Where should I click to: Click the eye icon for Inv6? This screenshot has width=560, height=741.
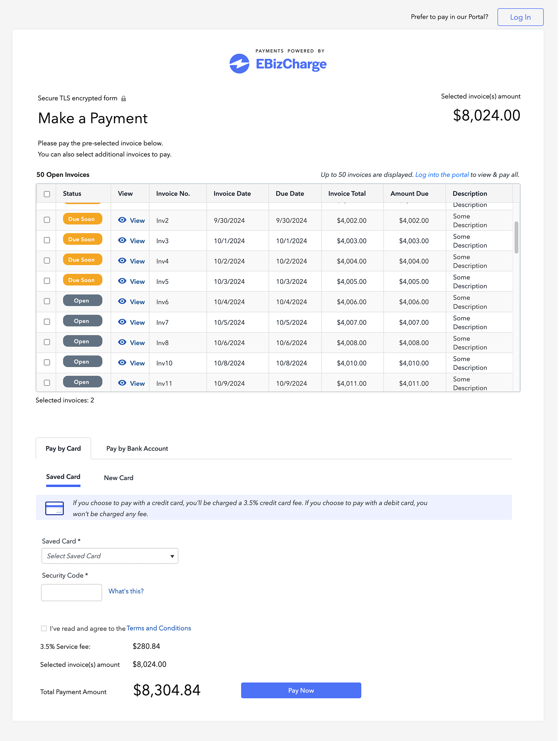pos(122,302)
